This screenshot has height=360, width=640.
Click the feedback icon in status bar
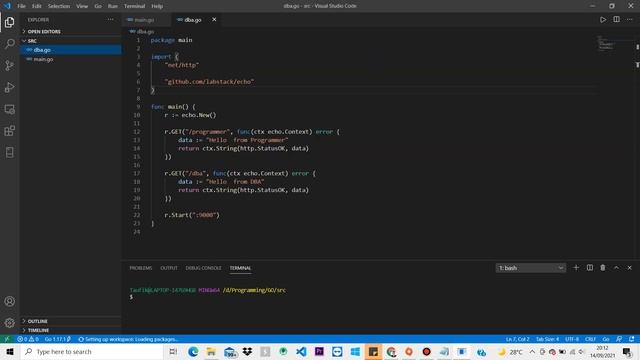tap(619, 339)
